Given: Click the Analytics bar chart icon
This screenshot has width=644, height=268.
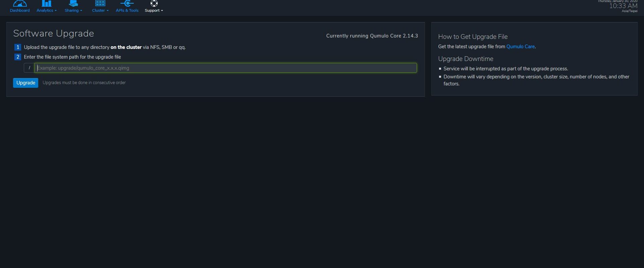Looking at the screenshot, I should 46,3.
